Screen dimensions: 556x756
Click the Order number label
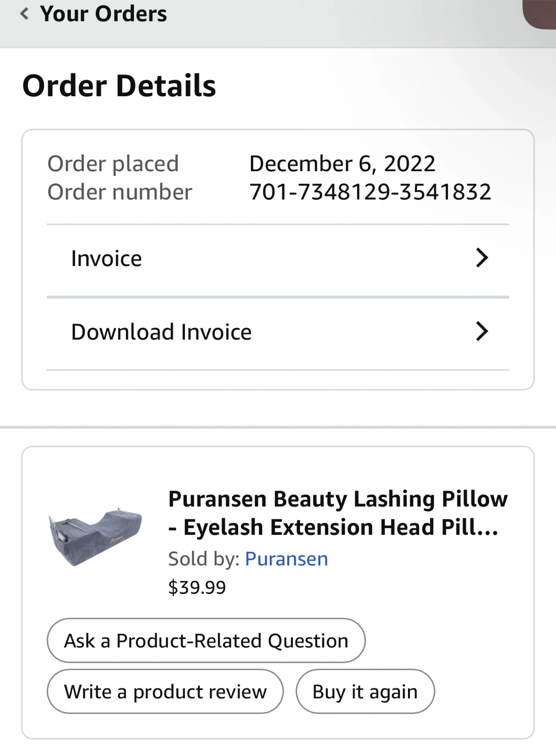coord(120,192)
